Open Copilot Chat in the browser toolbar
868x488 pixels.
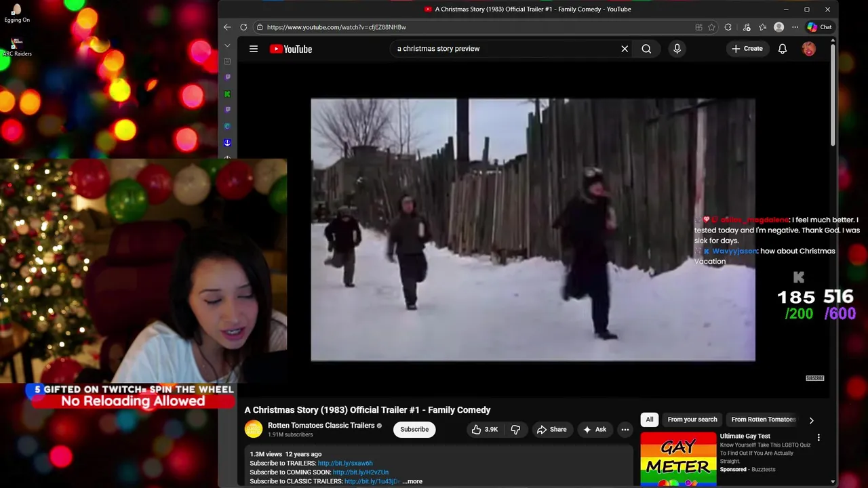pos(819,27)
